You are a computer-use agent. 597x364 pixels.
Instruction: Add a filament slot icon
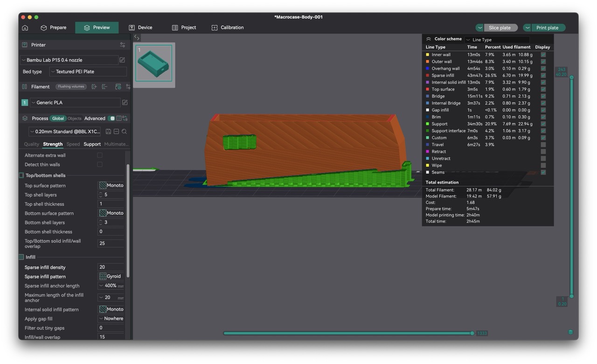point(94,87)
